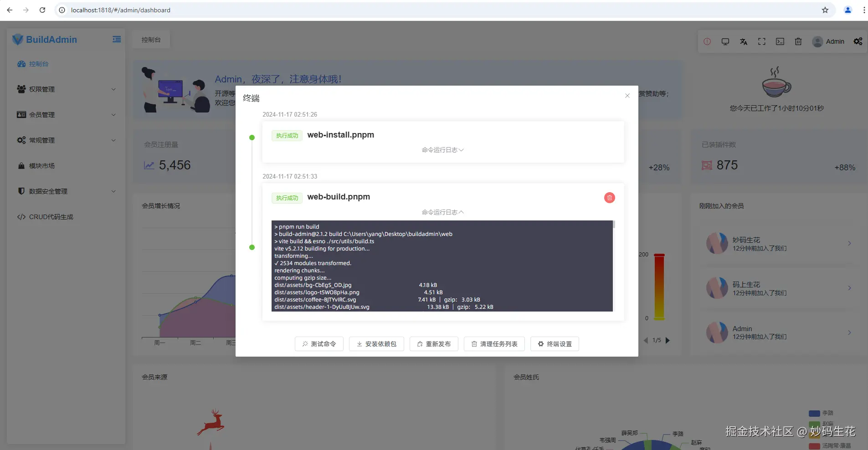
Task: Open 终端设置 terminal settings
Action: tap(555, 344)
